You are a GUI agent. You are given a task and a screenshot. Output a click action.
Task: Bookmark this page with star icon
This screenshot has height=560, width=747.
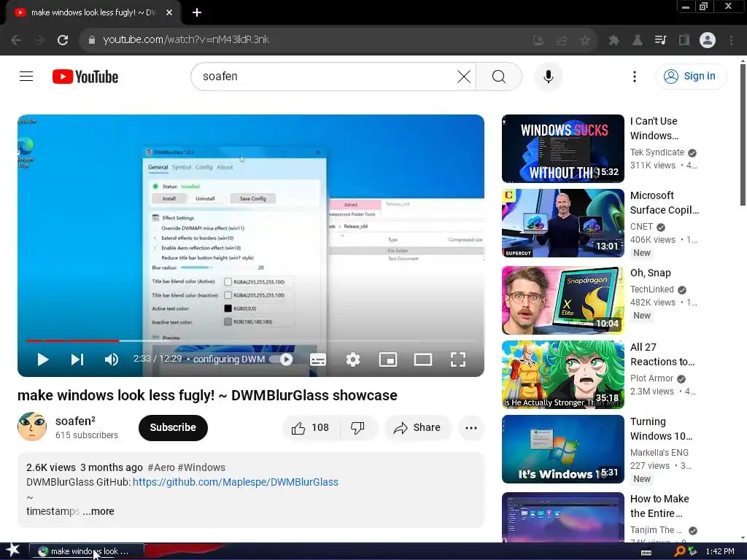[585, 41]
